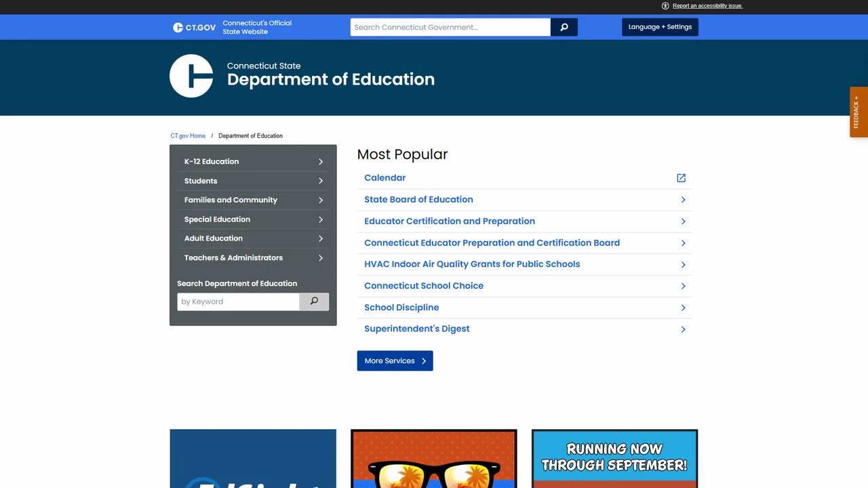
Task: Click Report an accessibility issue link
Action: [707, 6]
